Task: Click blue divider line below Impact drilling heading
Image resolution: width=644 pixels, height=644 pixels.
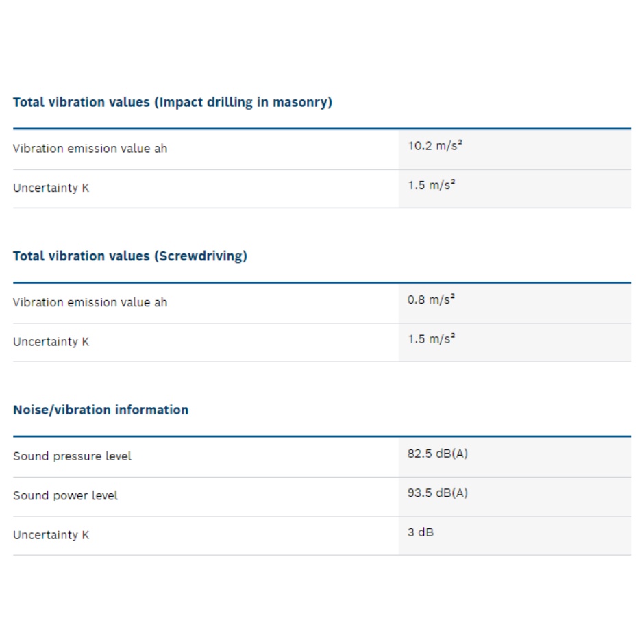Action: pyautogui.click(x=322, y=129)
